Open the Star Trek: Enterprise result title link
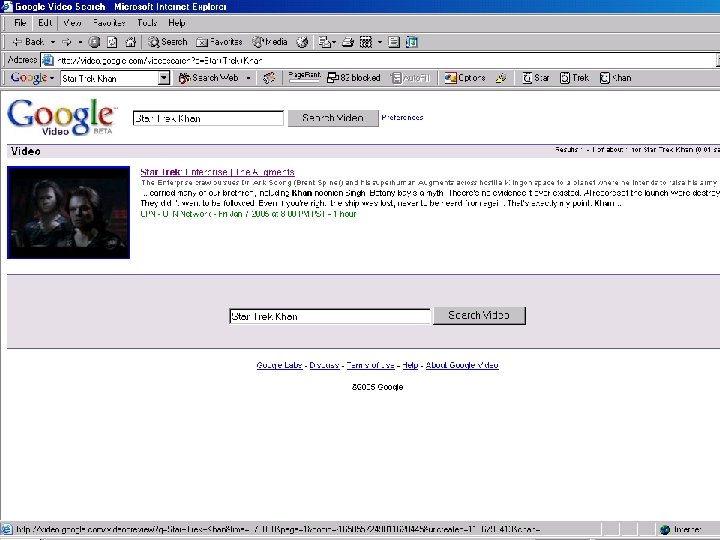This screenshot has height=540, width=720. (x=217, y=172)
